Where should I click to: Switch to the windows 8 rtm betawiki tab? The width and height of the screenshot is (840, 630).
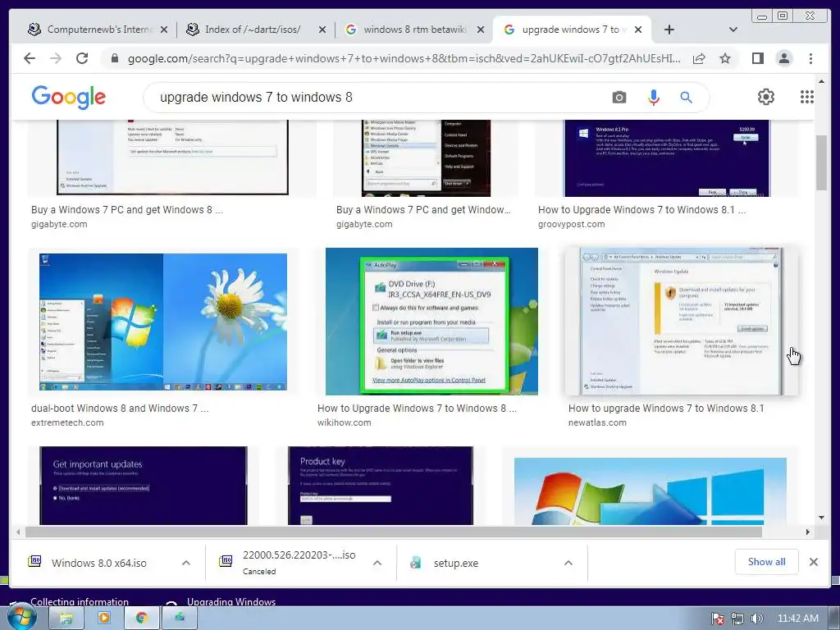point(413,30)
